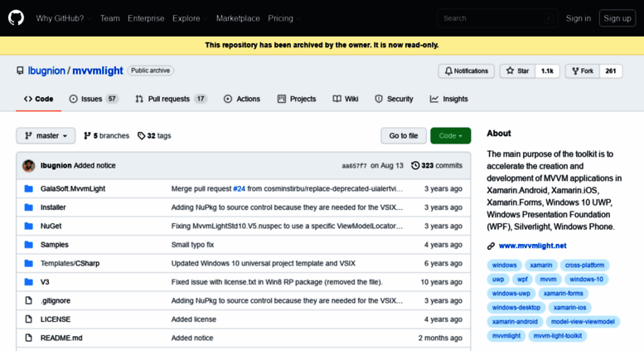This screenshot has height=351, width=644.
Task: Select the Code tab
Action: click(39, 99)
